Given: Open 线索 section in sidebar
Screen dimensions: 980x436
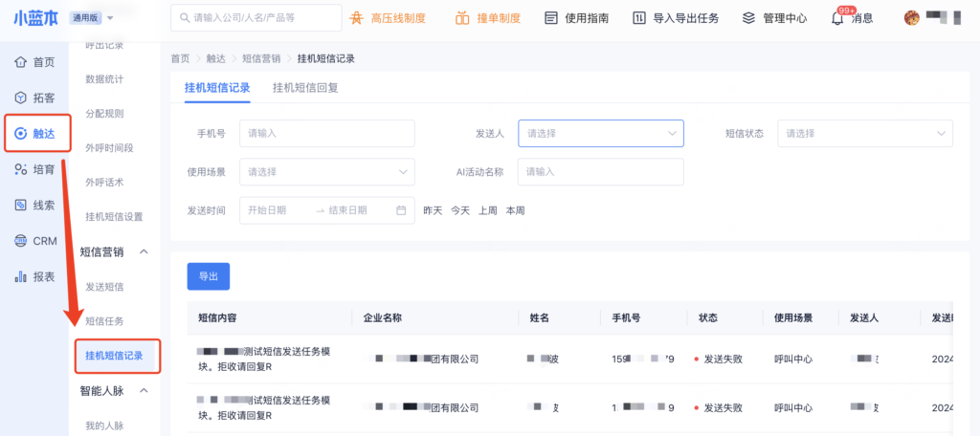Looking at the screenshot, I should [20, 205].
